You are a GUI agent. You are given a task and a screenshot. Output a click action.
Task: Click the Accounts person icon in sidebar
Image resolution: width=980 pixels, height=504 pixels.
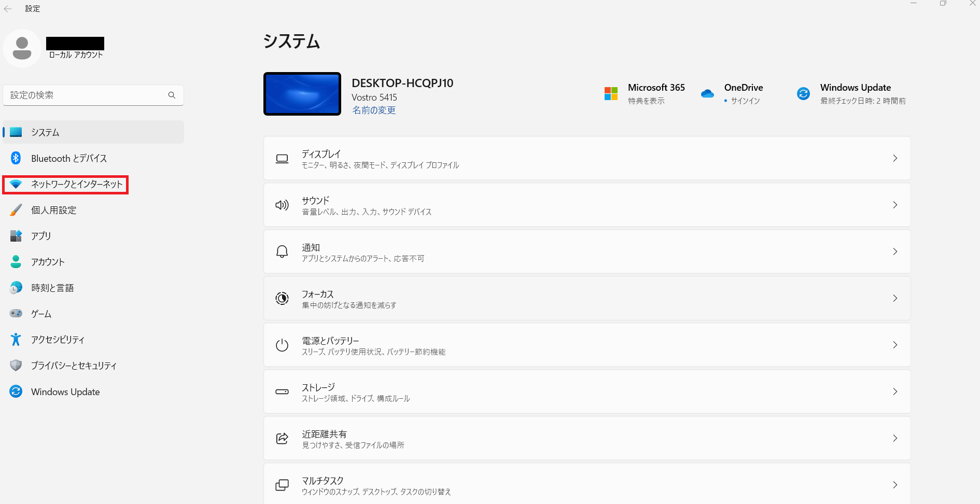point(16,262)
